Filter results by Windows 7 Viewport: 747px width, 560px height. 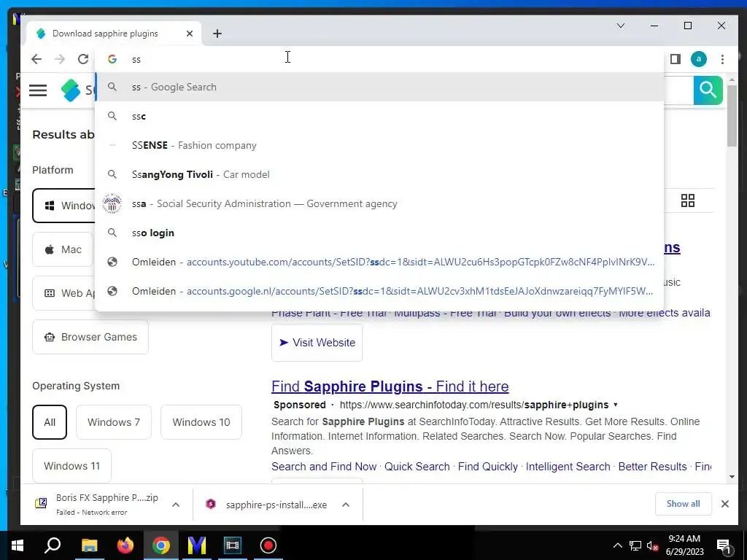click(114, 422)
